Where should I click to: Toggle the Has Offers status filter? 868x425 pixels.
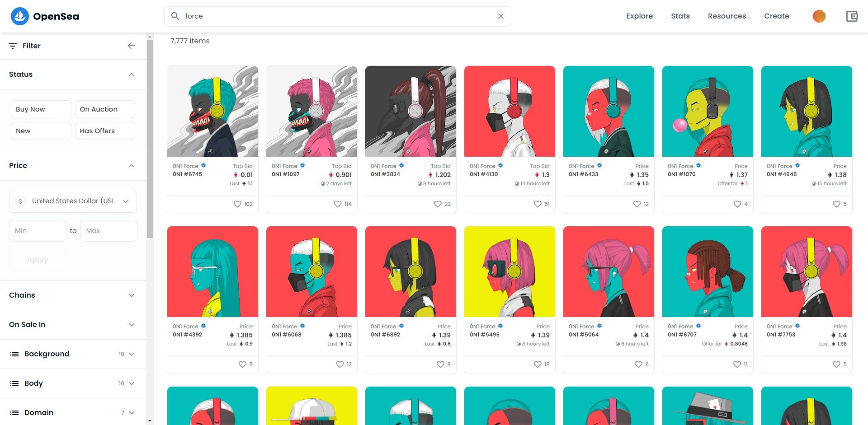pos(105,131)
